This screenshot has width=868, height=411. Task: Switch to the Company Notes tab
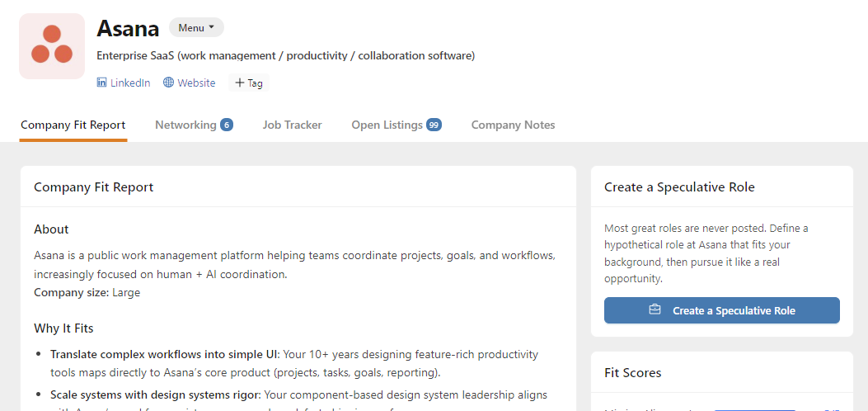(x=514, y=125)
